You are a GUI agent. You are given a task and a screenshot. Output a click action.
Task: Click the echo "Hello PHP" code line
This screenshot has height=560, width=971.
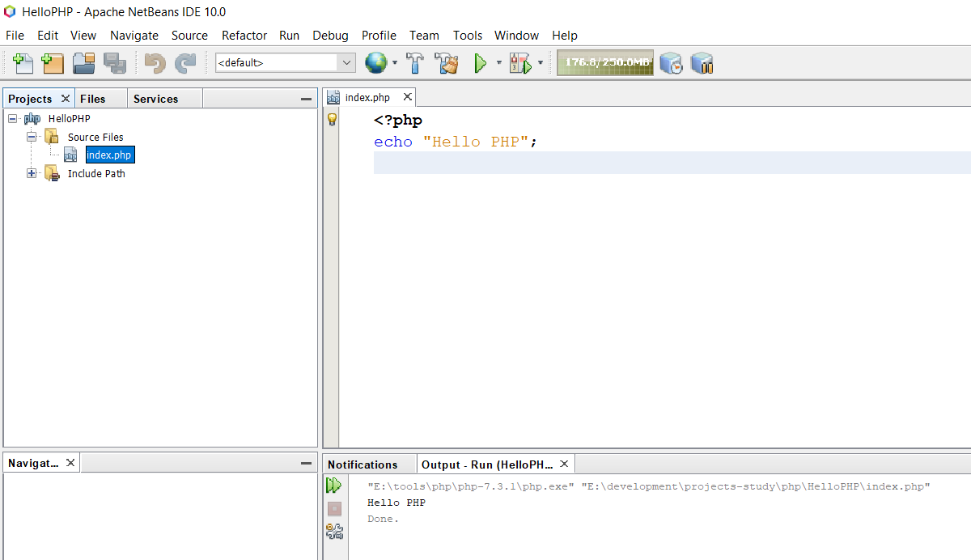point(456,142)
